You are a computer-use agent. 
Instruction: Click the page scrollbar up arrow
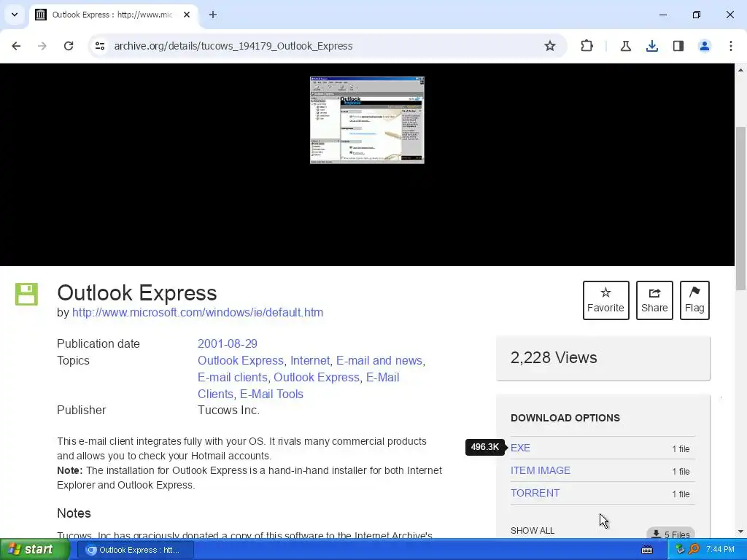[741, 70]
